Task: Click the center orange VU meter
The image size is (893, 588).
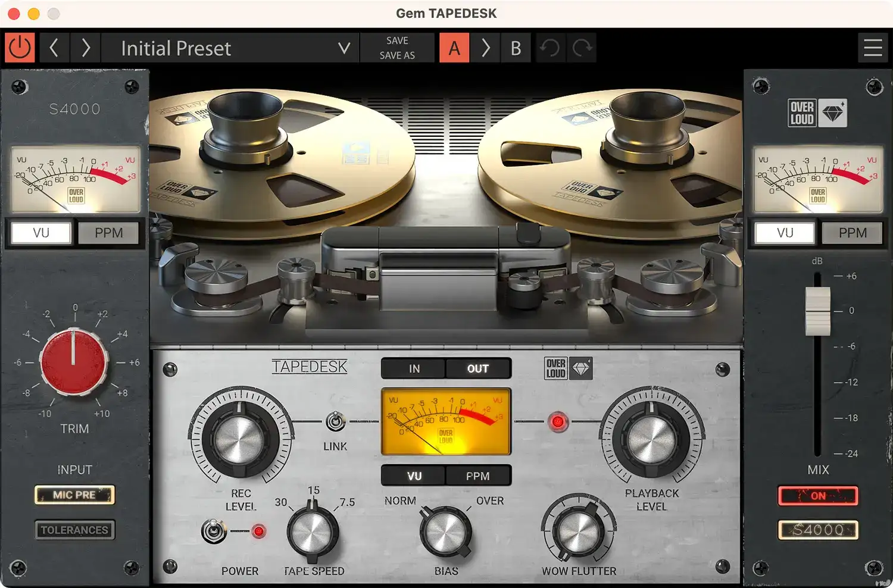Action: coord(446,421)
